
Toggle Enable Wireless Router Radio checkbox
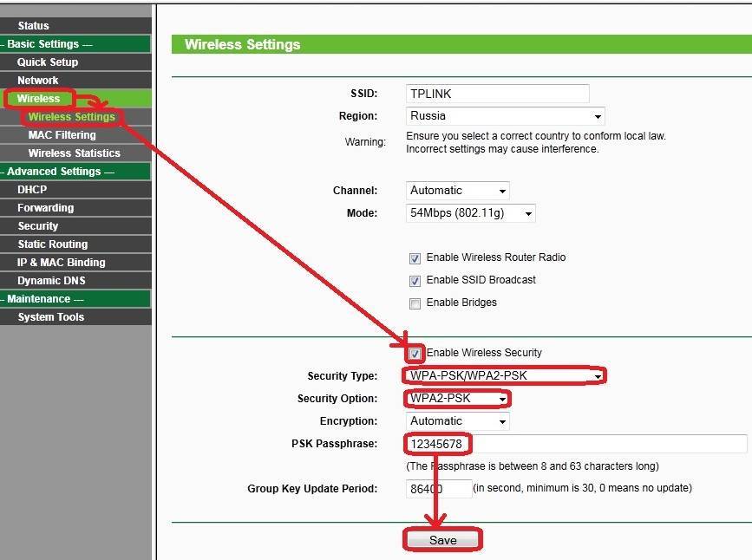coord(415,258)
